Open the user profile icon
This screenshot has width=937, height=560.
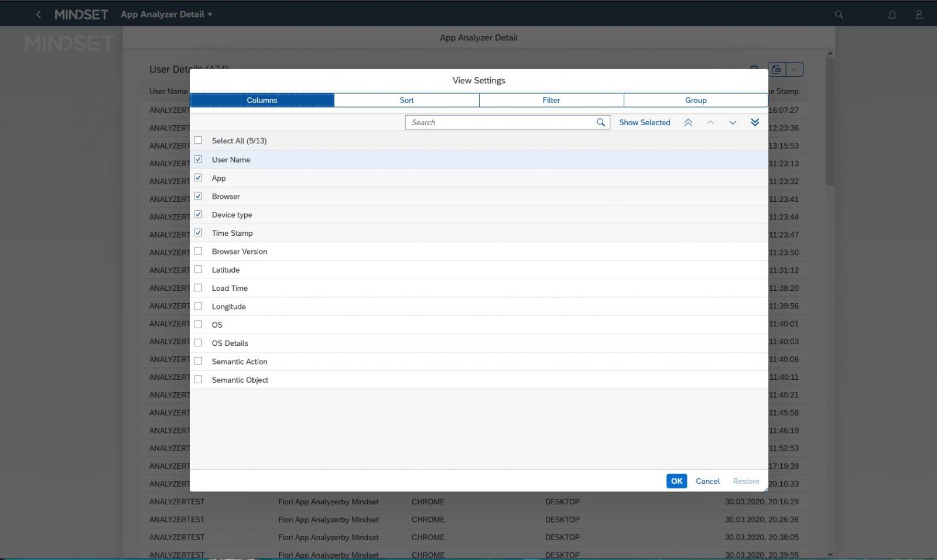[x=919, y=14]
